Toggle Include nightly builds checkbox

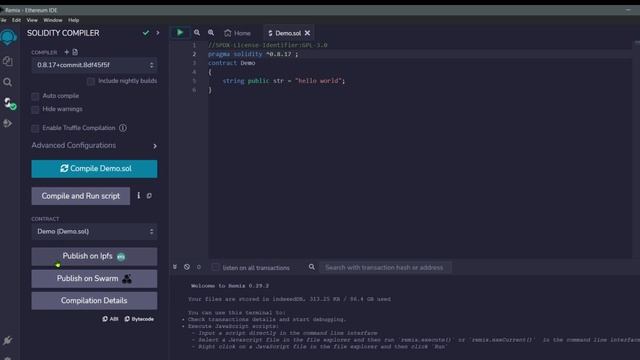point(91,81)
